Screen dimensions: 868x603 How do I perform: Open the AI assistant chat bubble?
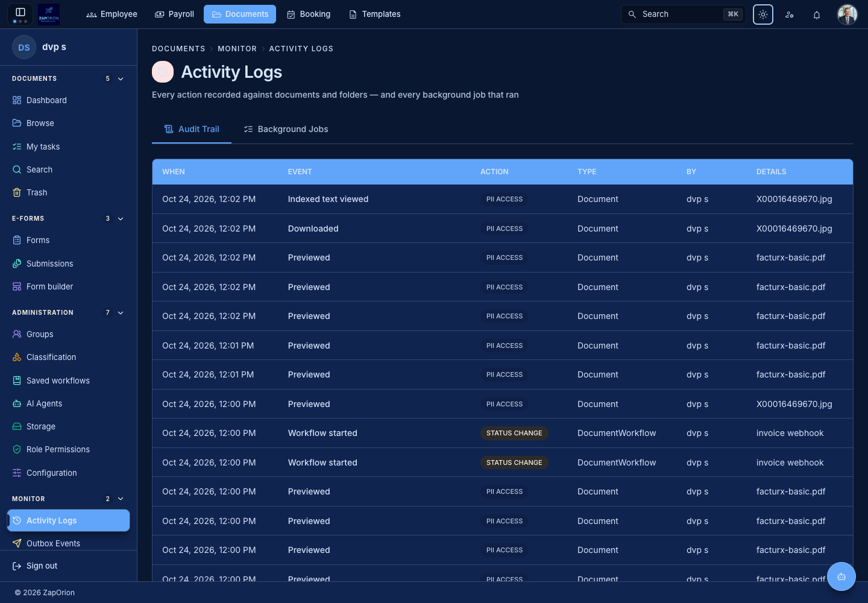pyautogui.click(x=841, y=576)
